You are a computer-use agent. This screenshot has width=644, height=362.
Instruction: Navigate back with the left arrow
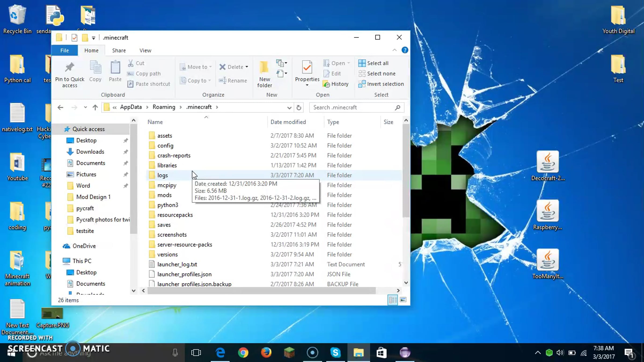coord(60,107)
